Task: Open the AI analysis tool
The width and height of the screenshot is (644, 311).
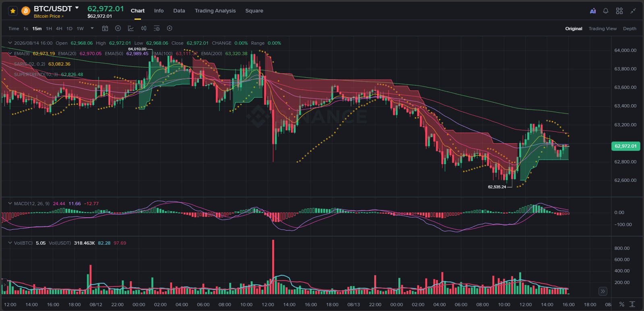Action: (593, 11)
